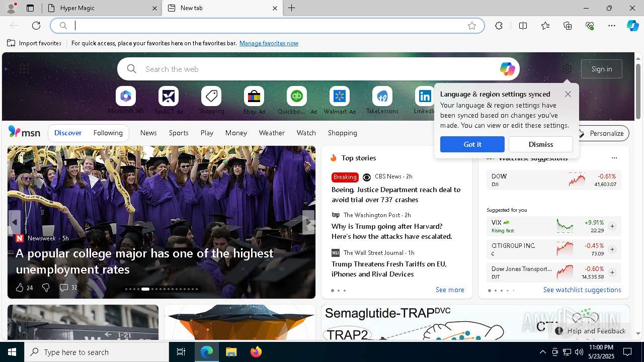Open Settings and more ellipsis menu
This screenshot has width=644, height=362.
(612, 26)
